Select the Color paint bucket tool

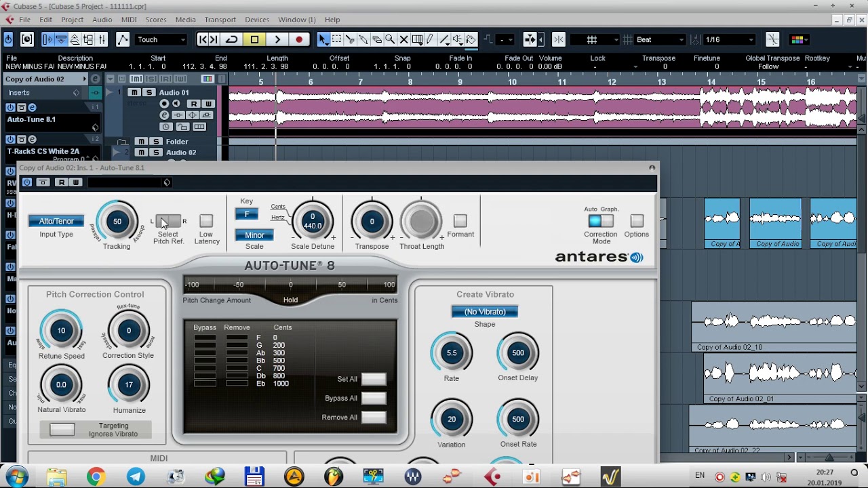[471, 39]
